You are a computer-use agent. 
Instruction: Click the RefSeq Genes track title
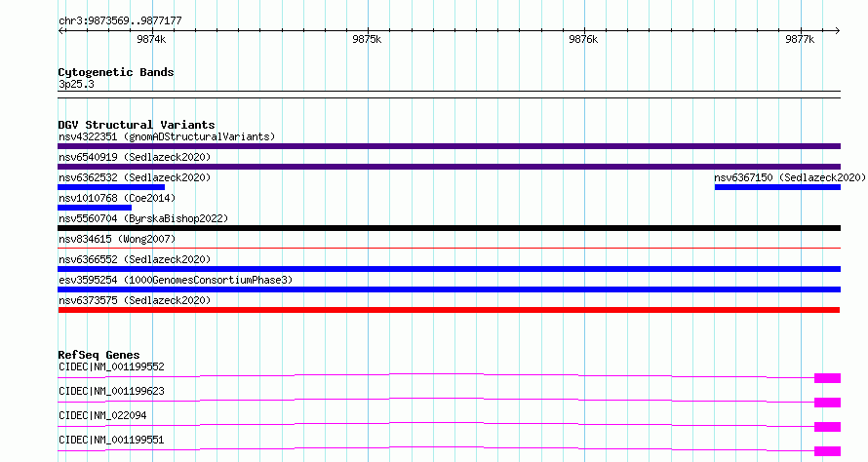(x=99, y=355)
